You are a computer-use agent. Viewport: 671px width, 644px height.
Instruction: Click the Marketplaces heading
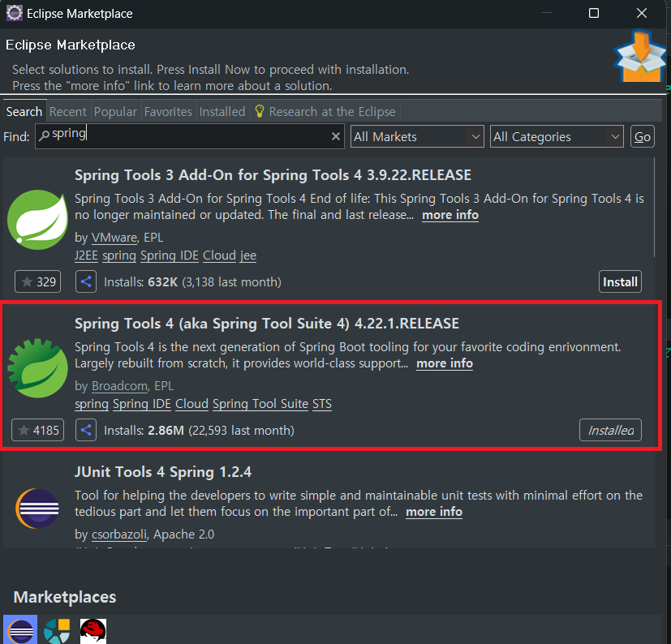[65, 597]
